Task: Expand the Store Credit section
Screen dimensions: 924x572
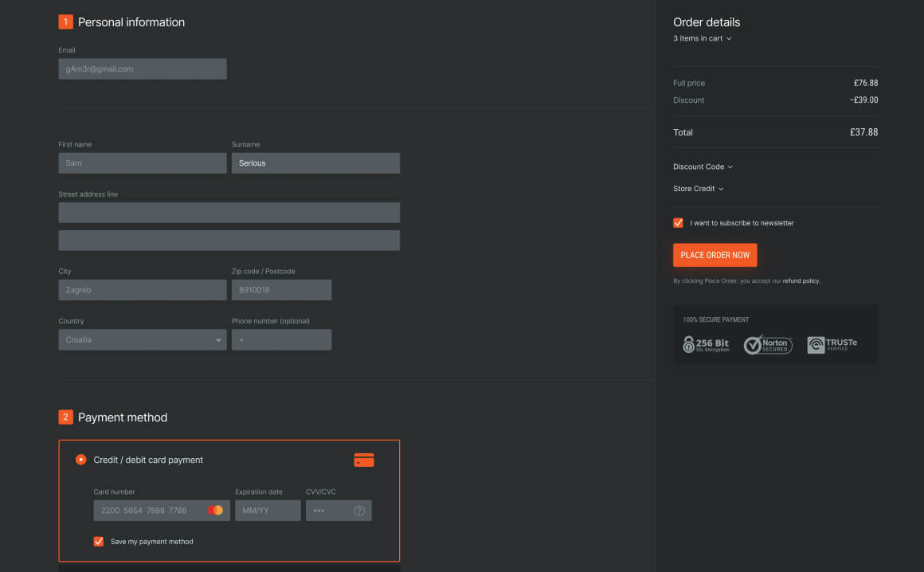Action: click(698, 188)
